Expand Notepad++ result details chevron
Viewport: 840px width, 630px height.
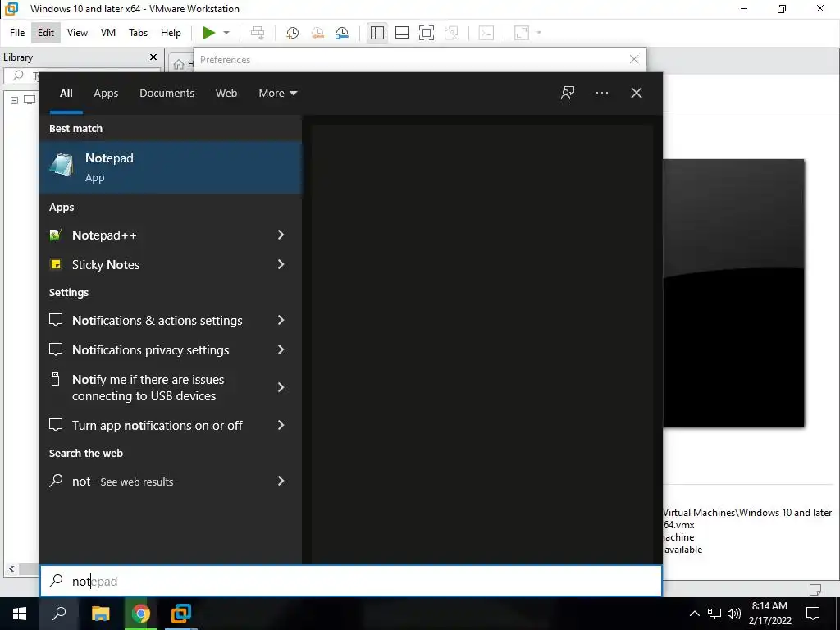tap(281, 235)
